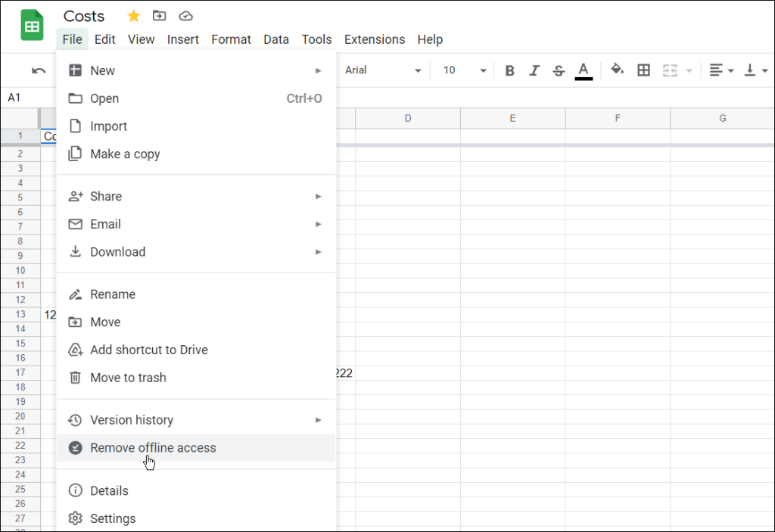Screen dimensions: 775x532
Task: Click the Make a copy icon
Action: tap(75, 154)
